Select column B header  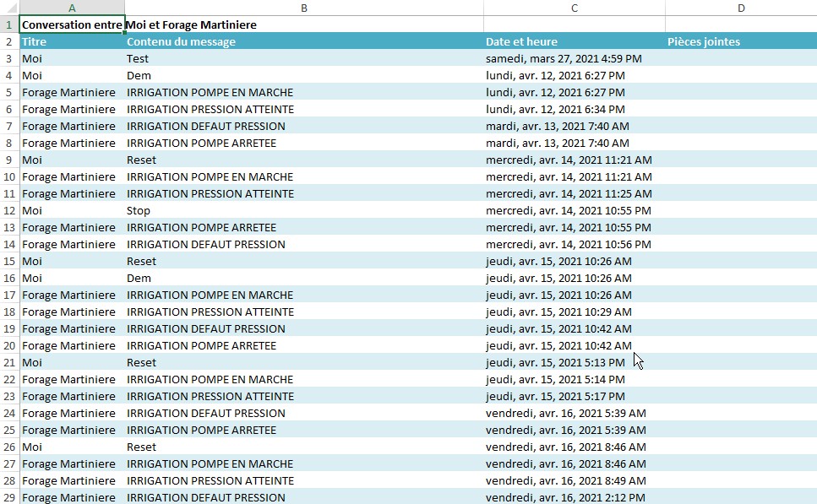tap(304, 8)
